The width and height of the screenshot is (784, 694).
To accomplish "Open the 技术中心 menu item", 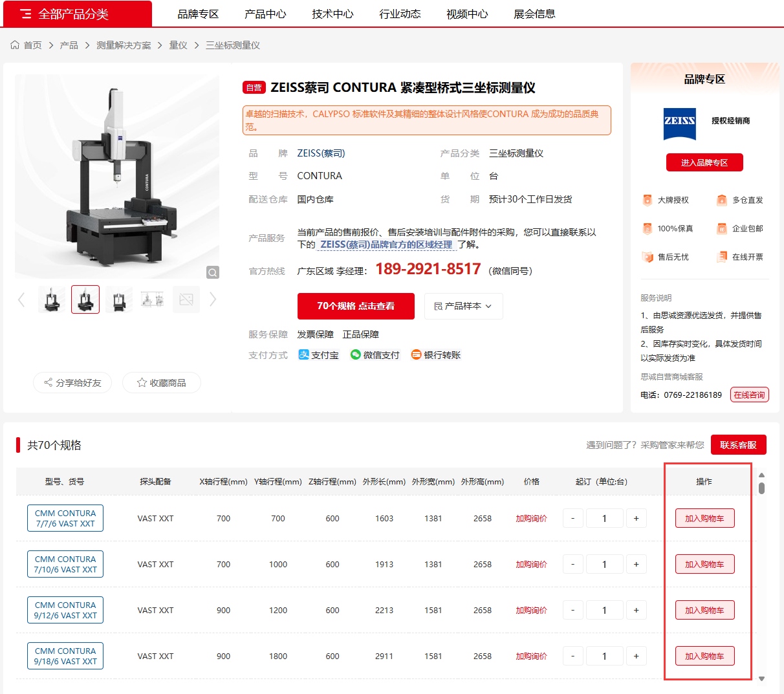I will point(332,14).
